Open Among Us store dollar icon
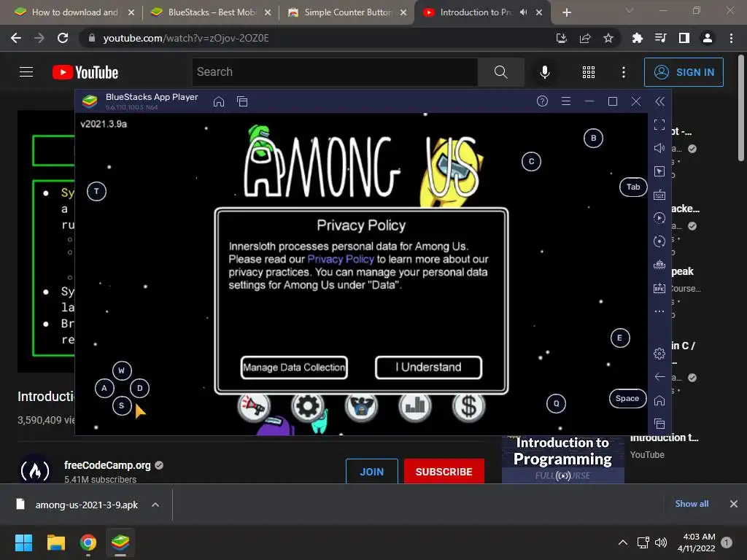 click(469, 406)
